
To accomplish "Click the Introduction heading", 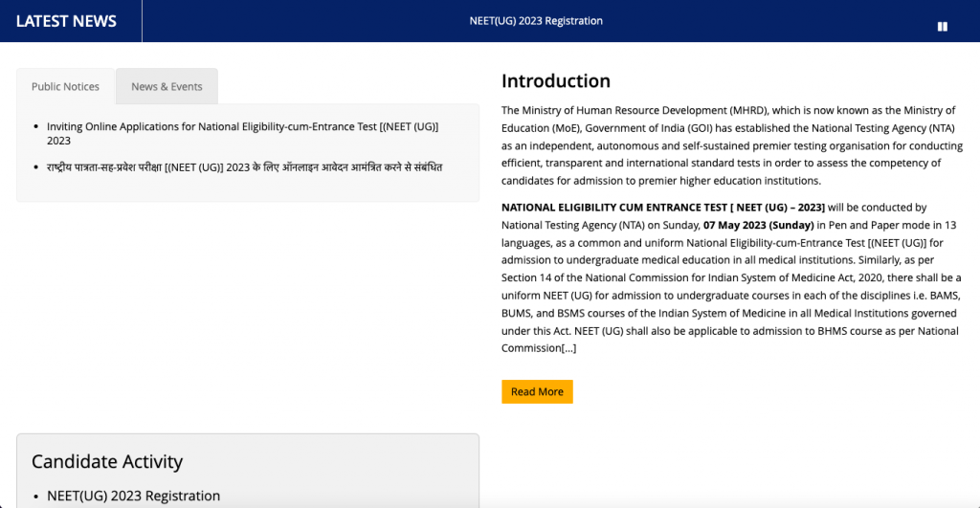I will (x=555, y=81).
